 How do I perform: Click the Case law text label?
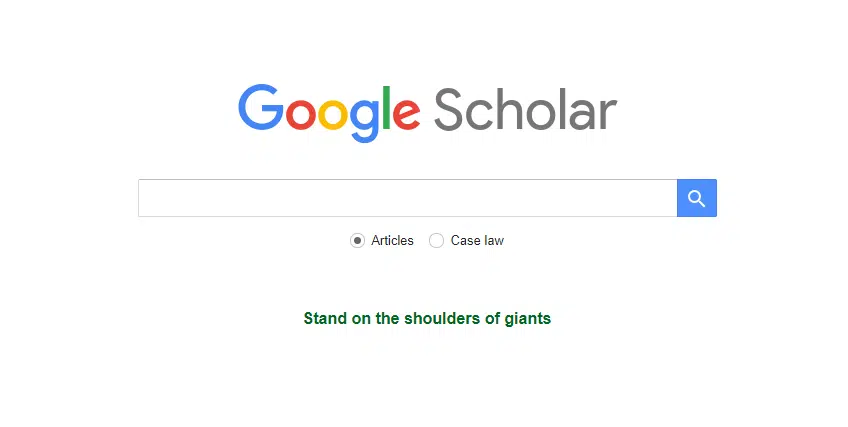477,241
